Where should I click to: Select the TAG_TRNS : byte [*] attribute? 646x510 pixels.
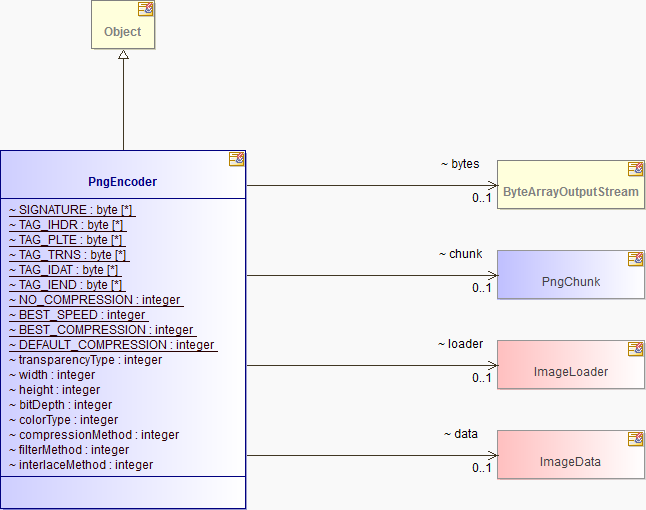[69, 255]
